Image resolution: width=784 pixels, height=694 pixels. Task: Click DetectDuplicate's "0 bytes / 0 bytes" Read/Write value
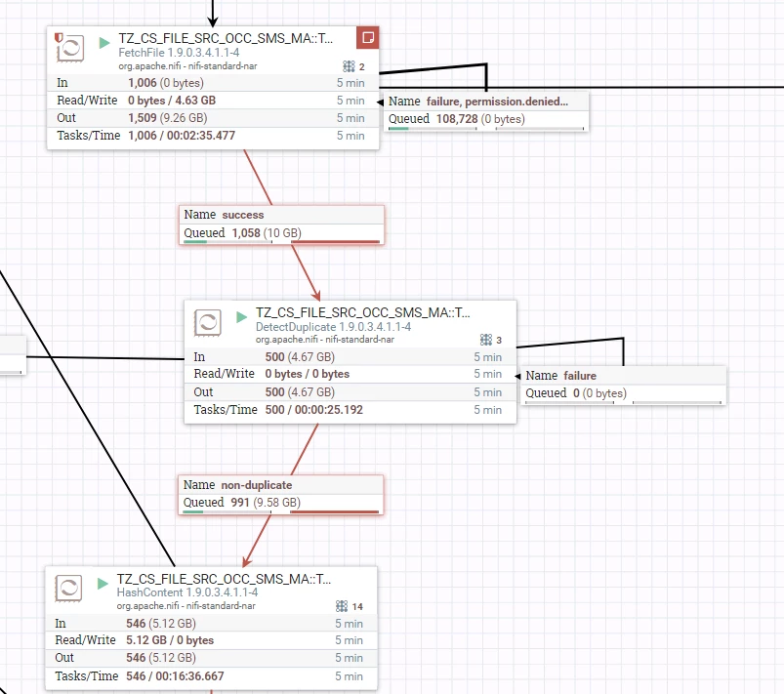click(308, 374)
